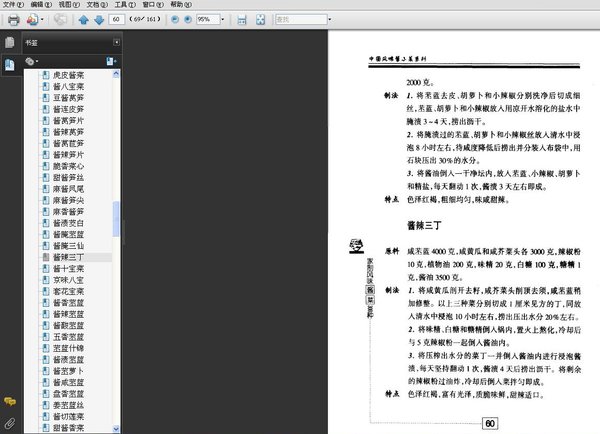Image resolution: width=600 pixels, height=434 pixels.
Task: Open the 帮助 (Help) menu
Action: (177, 5)
